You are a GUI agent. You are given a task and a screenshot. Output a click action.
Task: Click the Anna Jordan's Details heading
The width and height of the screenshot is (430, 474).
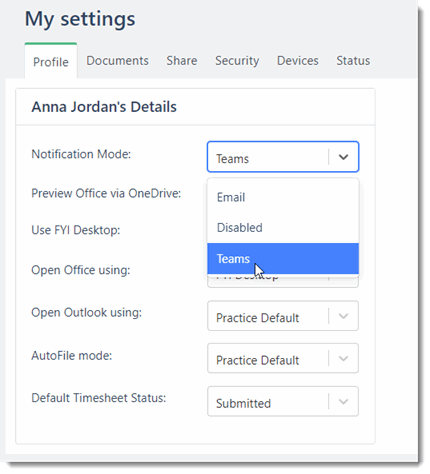pyautogui.click(x=104, y=107)
